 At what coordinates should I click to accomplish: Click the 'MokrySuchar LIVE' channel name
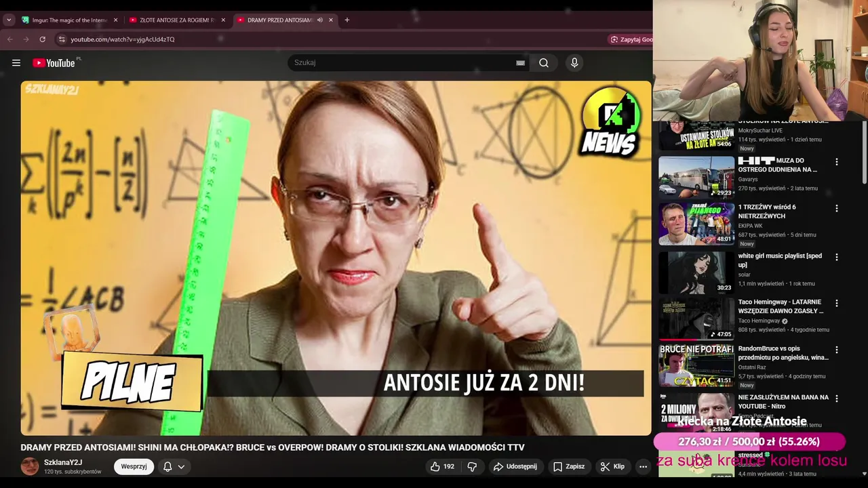(760, 131)
